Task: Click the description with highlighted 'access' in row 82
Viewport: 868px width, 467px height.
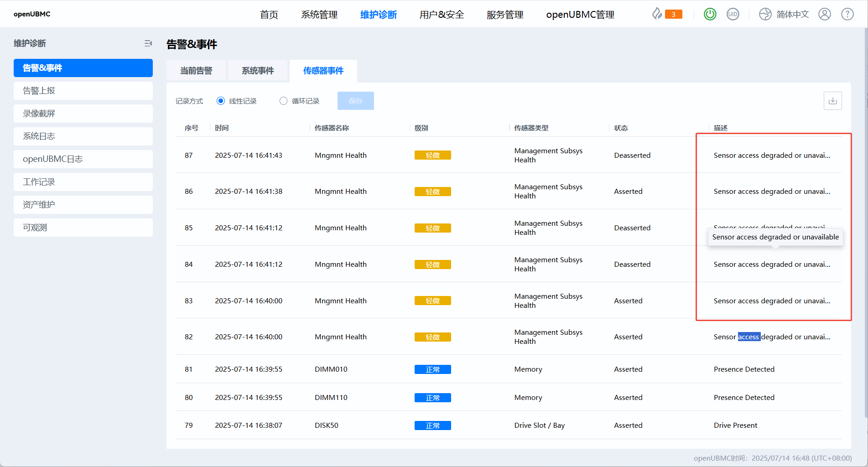Action: (x=772, y=337)
